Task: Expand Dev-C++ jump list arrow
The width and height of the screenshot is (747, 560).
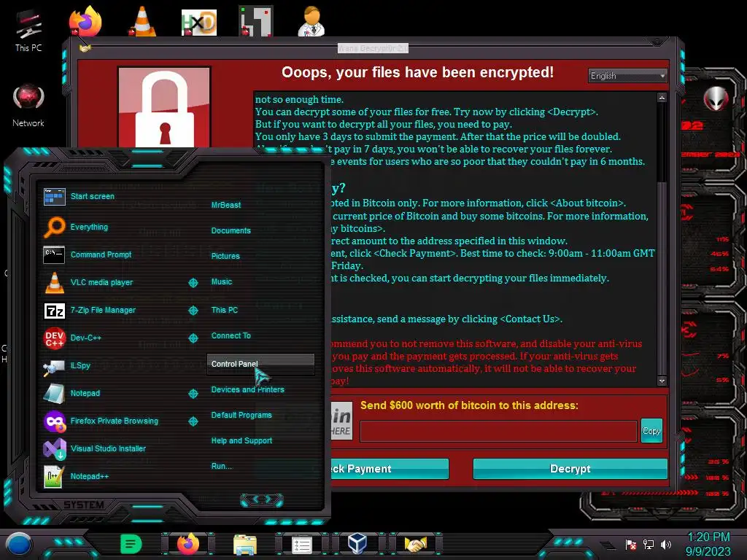Action: pos(193,338)
